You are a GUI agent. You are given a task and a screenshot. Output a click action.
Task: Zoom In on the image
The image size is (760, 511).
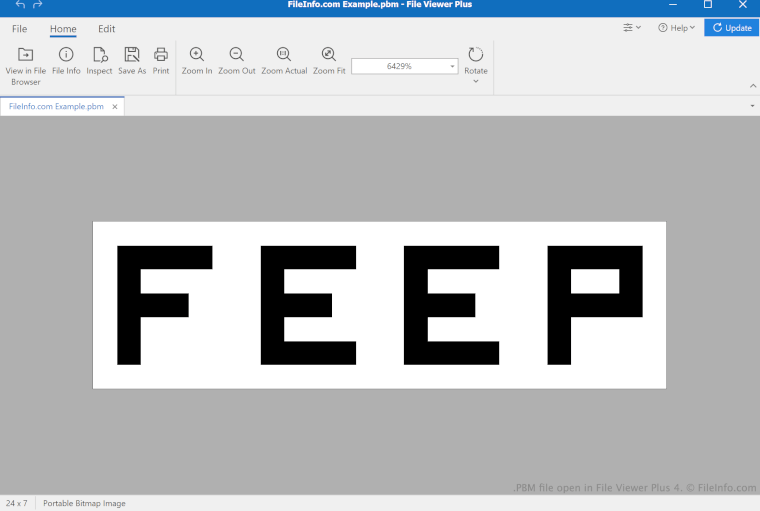click(197, 55)
